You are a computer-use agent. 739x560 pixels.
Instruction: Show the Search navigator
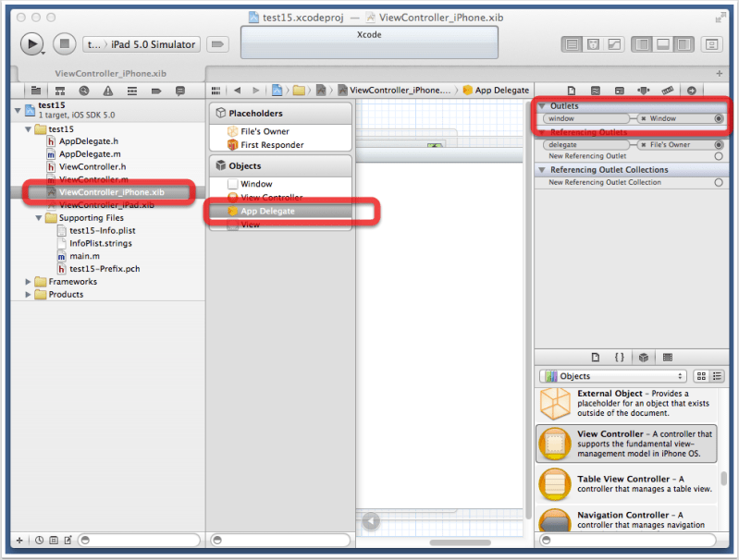[x=84, y=91]
